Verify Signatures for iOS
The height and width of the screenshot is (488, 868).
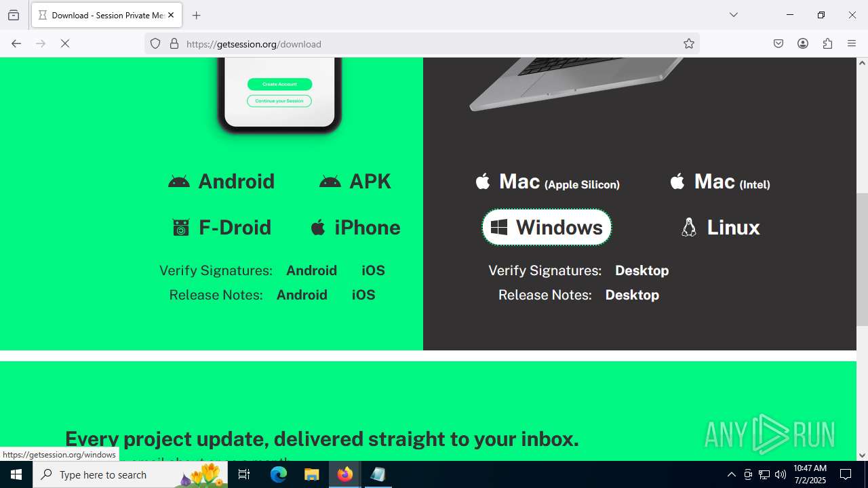373,270
